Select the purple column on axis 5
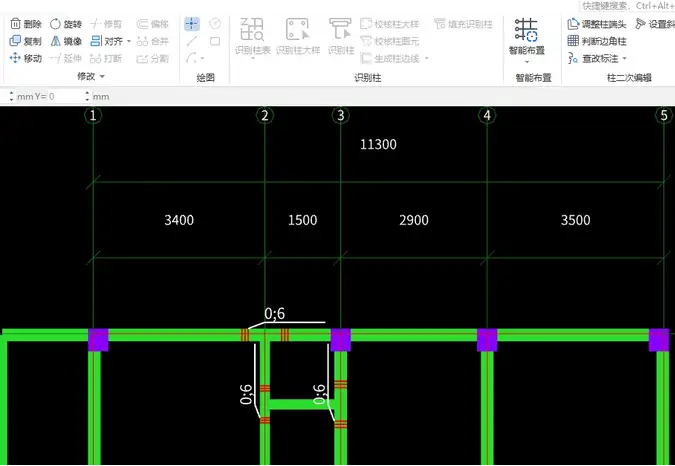The height and width of the screenshot is (466, 675). [659, 340]
